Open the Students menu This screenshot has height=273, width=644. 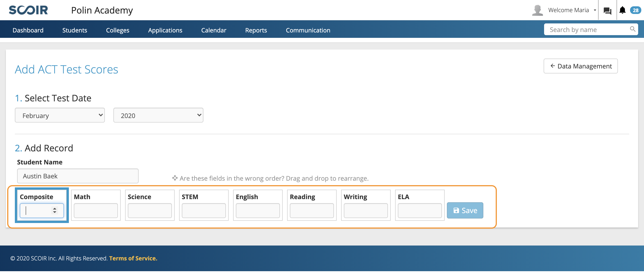click(x=74, y=30)
